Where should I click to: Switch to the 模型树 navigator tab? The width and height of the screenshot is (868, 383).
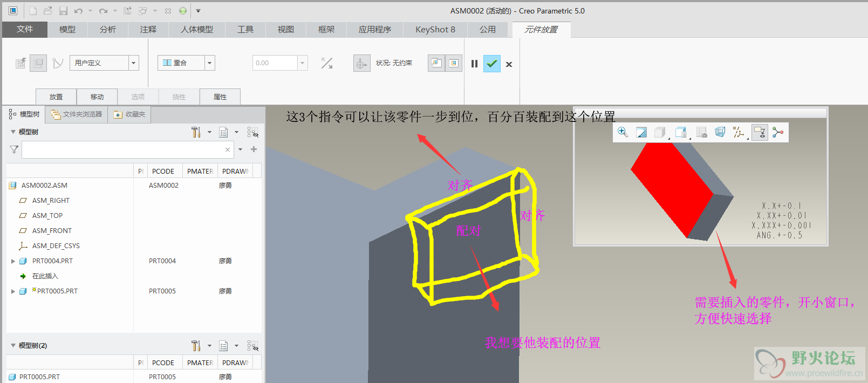click(x=24, y=114)
